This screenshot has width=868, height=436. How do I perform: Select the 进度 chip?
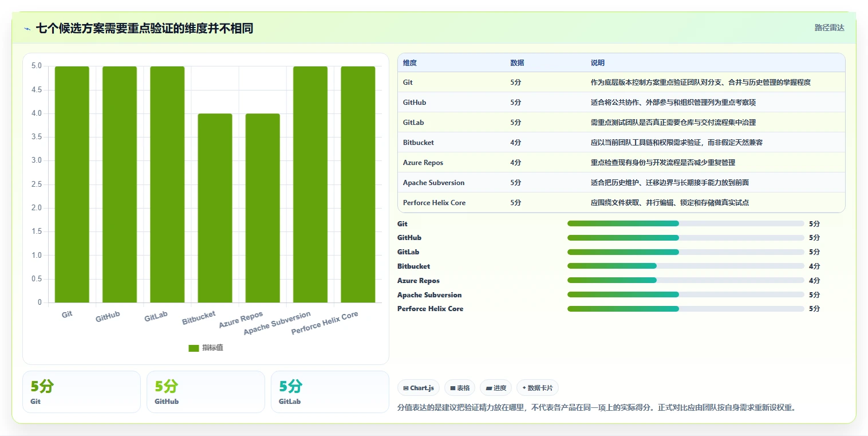496,388
